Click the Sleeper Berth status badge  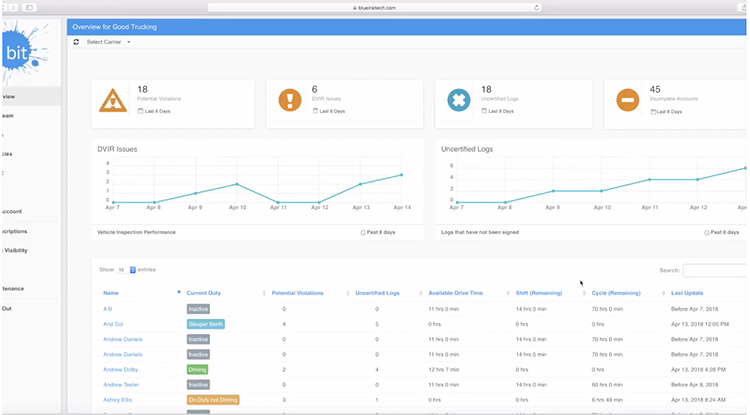point(206,324)
